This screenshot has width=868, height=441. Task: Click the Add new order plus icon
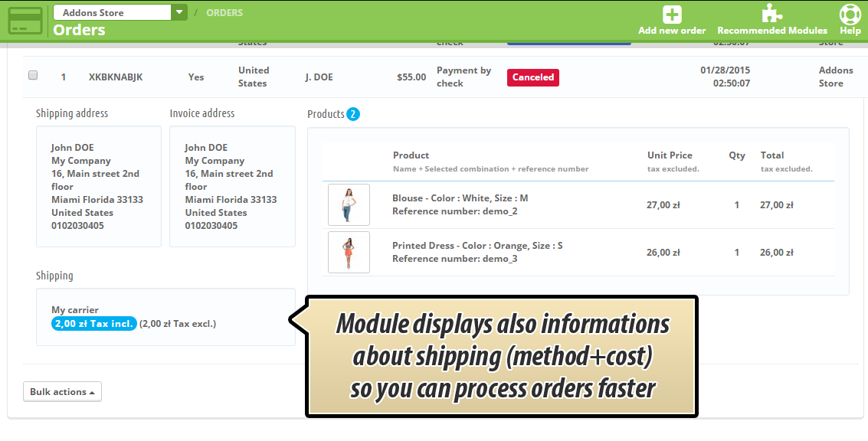pos(672,15)
